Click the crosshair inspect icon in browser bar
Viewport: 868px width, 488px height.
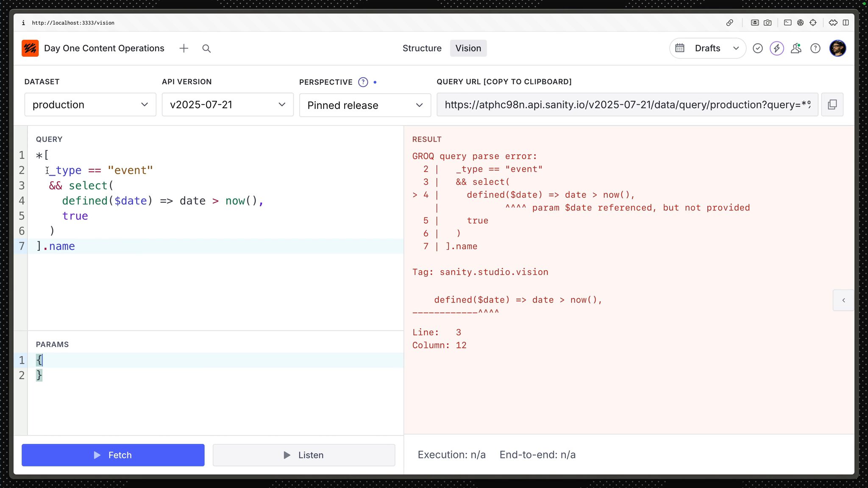tap(813, 23)
